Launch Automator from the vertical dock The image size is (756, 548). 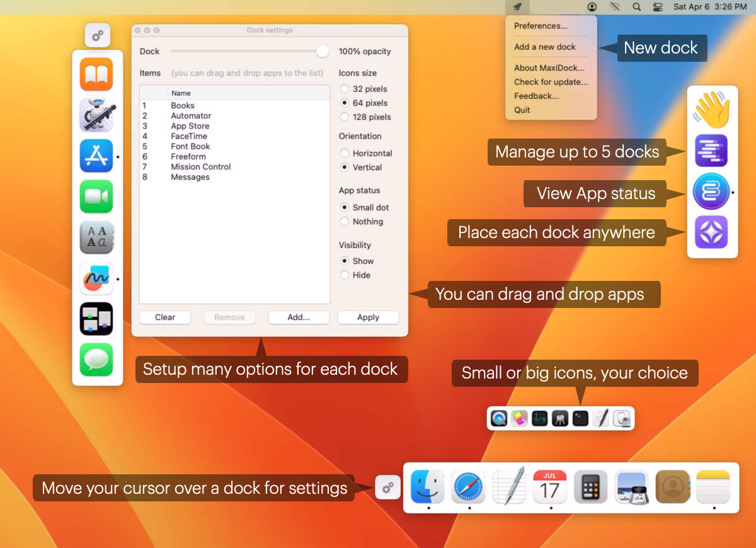click(96, 115)
